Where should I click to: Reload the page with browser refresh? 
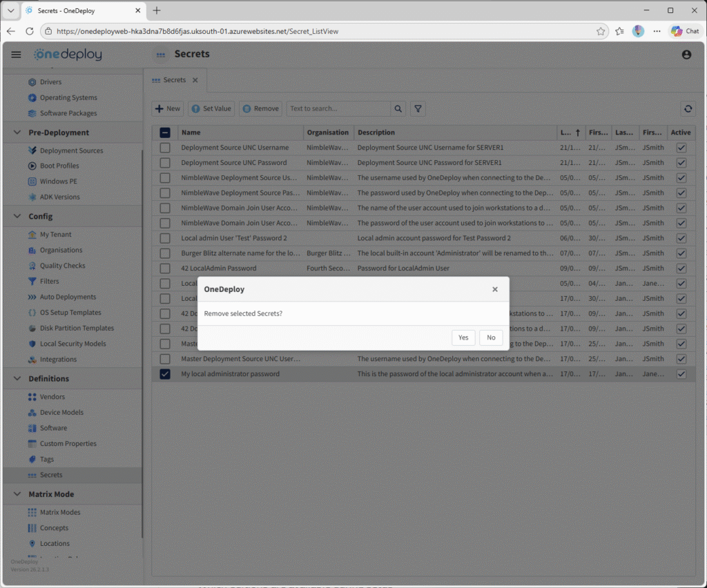tap(29, 31)
